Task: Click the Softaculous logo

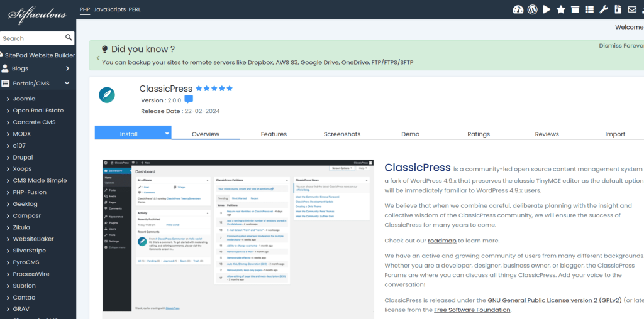Action: point(37,14)
